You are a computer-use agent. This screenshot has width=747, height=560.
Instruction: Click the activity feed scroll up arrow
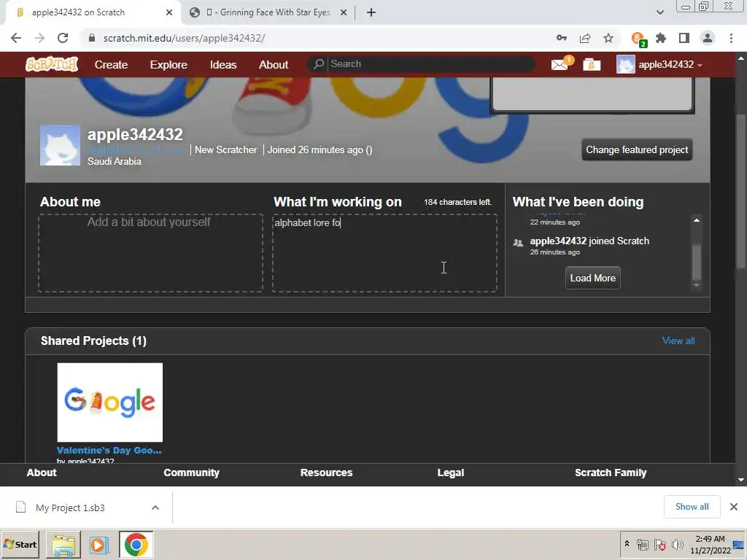pyautogui.click(x=697, y=220)
